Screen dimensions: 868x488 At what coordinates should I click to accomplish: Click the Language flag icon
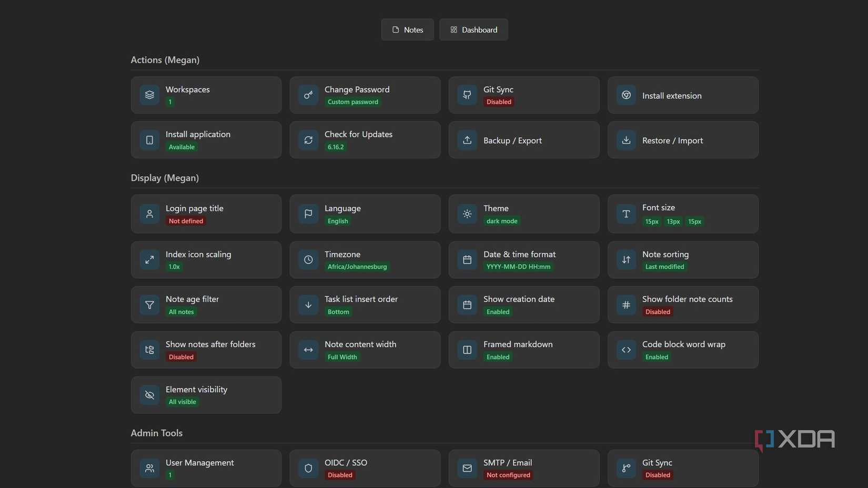pyautogui.click(x=308, y=214)
